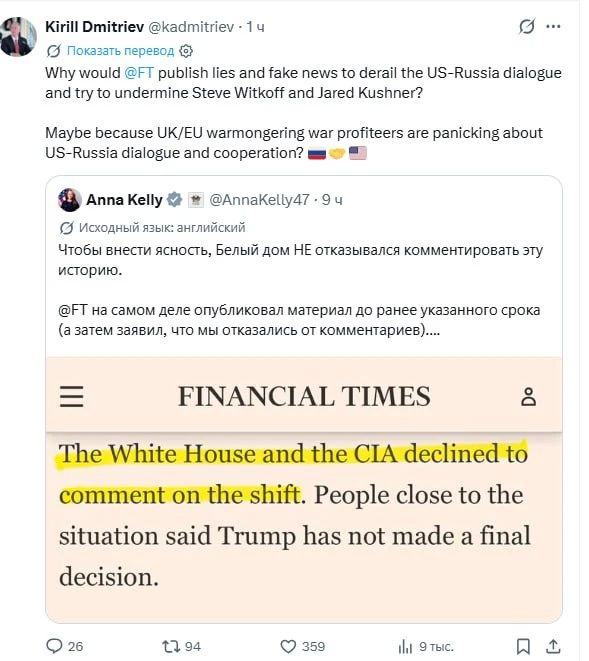Click the Financial Times account person icon

[528, 397]
